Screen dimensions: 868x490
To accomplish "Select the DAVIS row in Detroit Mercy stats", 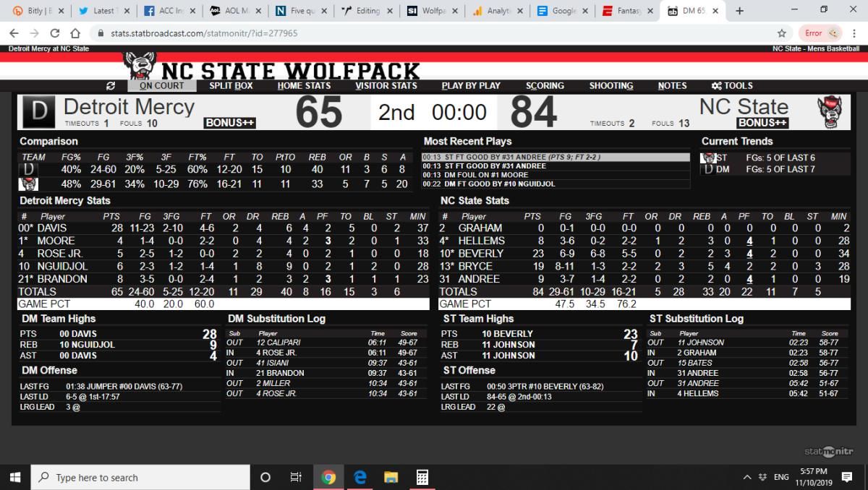I will (224, 228).
